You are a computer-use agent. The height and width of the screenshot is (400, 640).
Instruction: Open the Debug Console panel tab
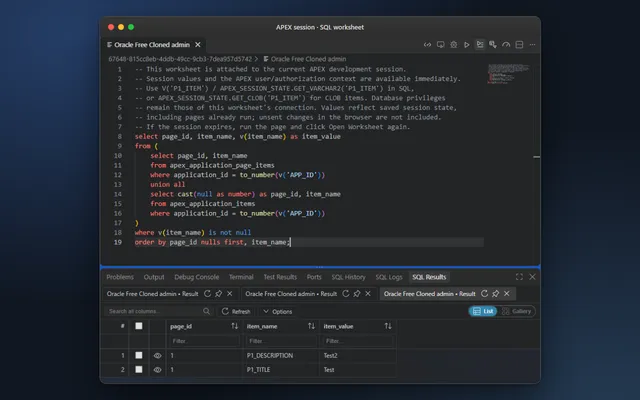(197, 277)
